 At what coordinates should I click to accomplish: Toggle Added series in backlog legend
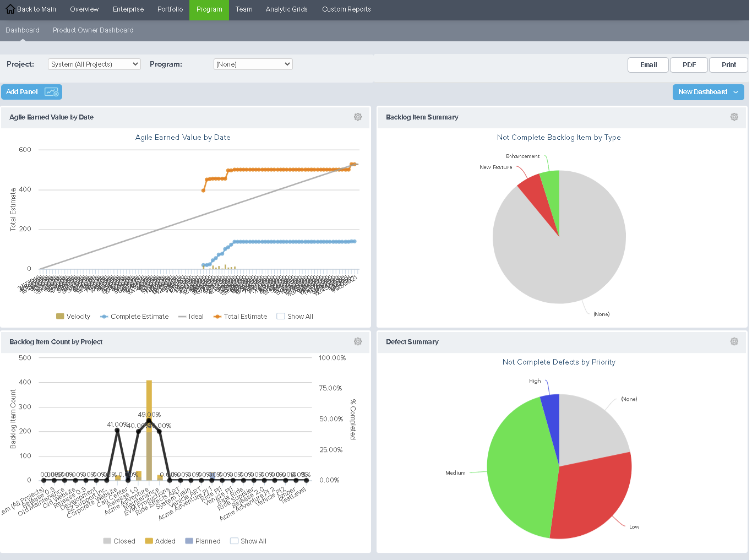[x=160, y=541]
